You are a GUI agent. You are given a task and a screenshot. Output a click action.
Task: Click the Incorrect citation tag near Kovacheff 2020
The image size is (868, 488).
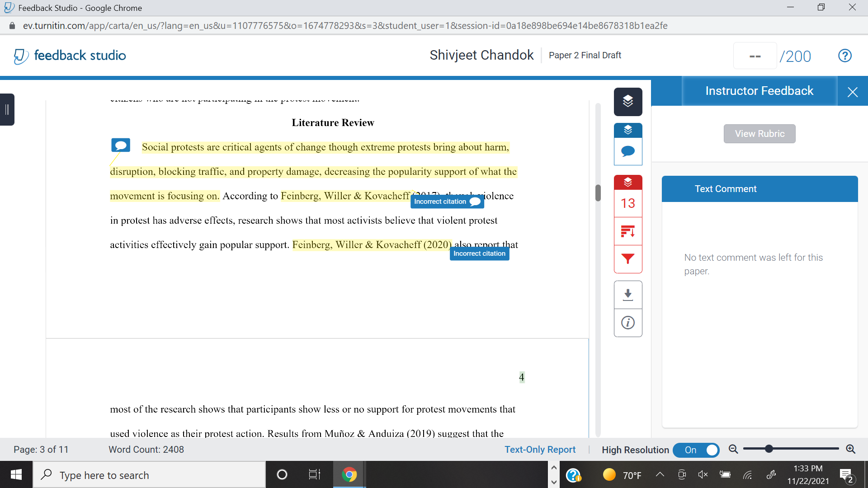point(479,253)
